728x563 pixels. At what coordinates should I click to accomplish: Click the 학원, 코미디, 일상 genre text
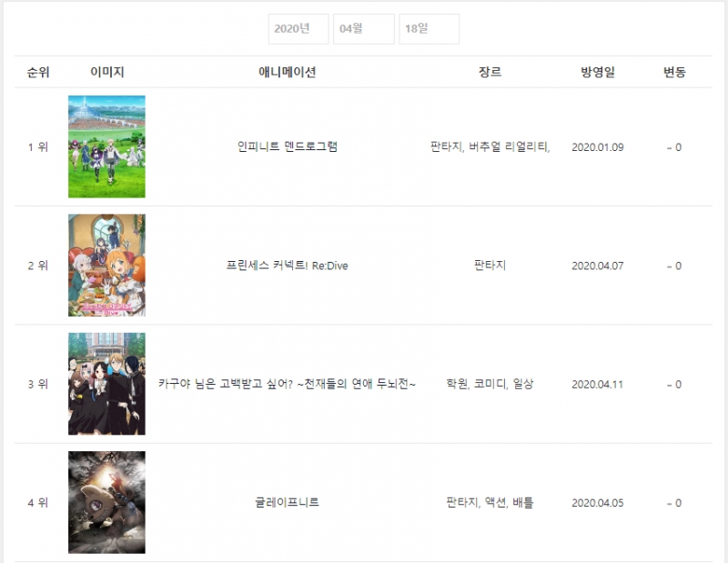490,384
